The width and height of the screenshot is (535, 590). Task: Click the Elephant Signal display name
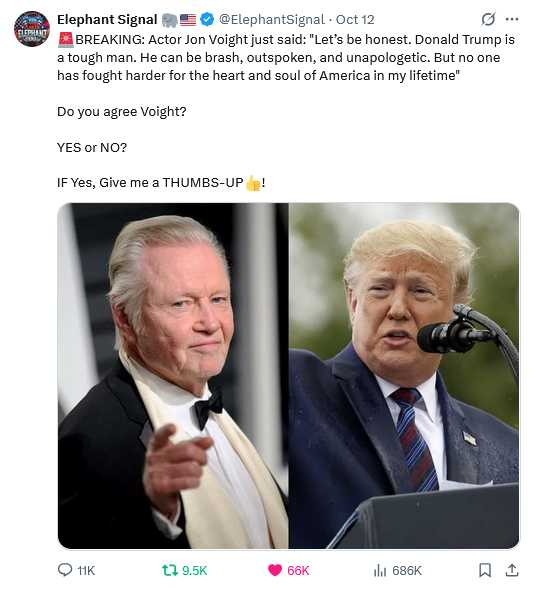107,20
